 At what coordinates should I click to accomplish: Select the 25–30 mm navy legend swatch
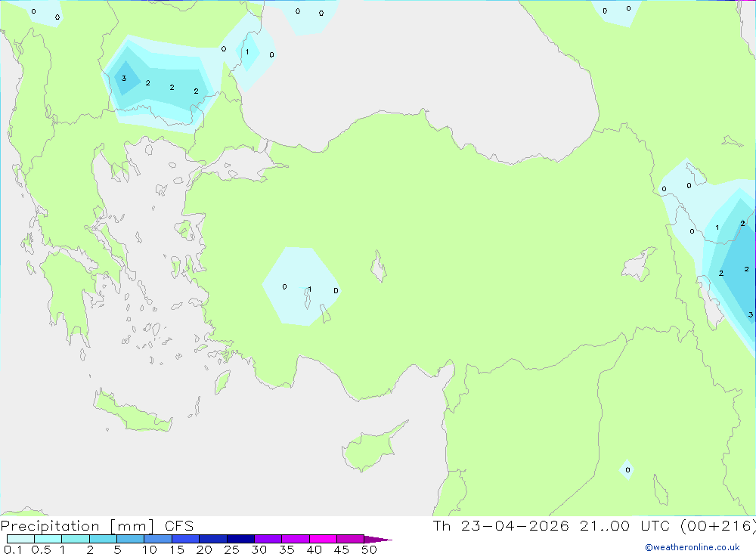click(240, 539)
